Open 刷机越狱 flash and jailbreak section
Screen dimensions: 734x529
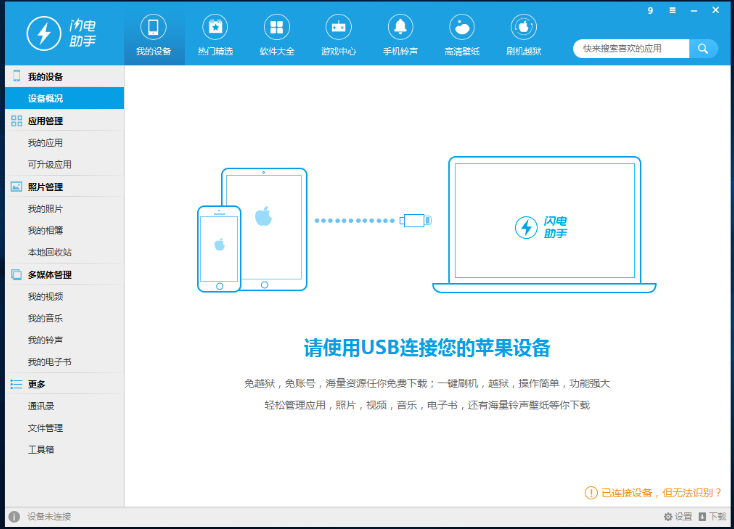point(524,35)
